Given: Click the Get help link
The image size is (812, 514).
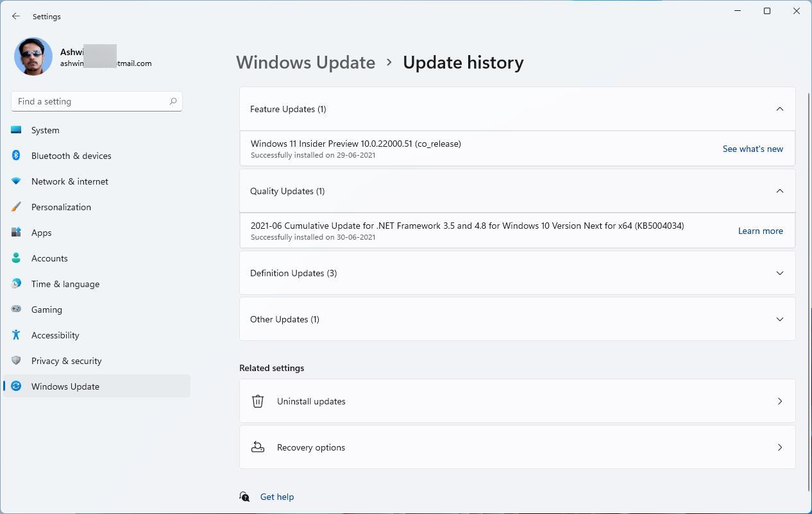Looking at the screenshot, I should point(277,497).
